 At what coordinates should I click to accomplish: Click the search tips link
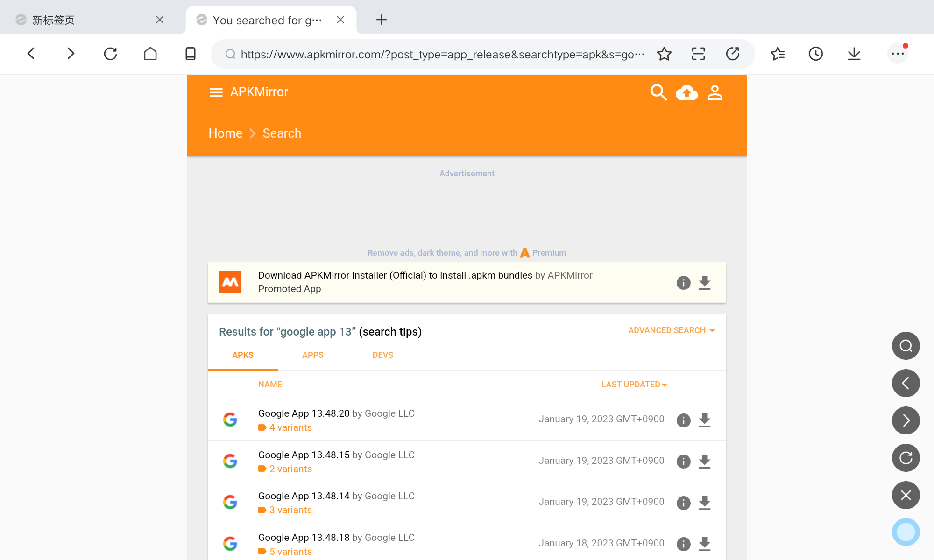click(390, 332)
